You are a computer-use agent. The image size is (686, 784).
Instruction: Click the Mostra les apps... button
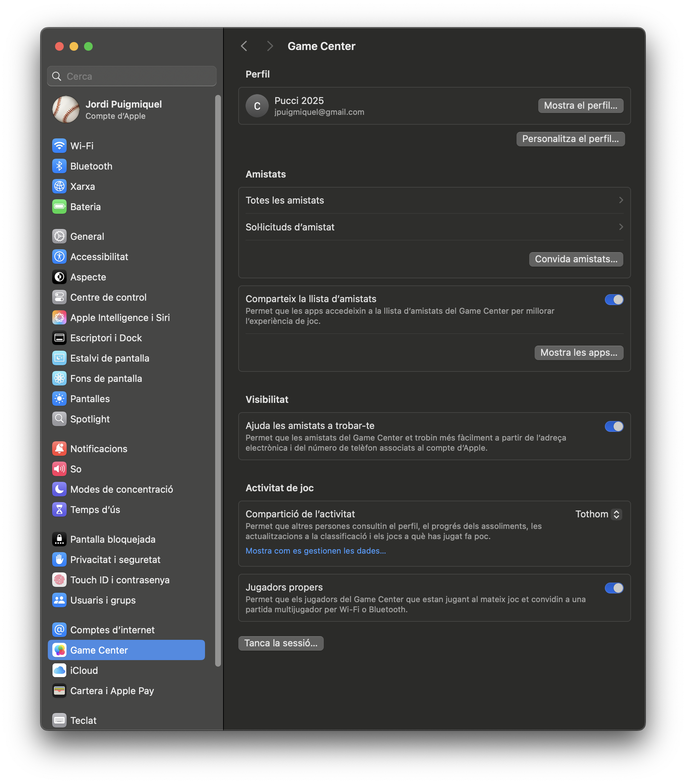point(579,353)
